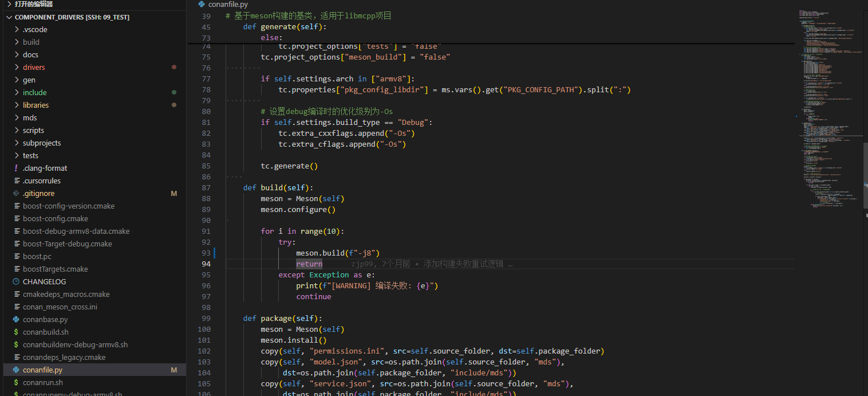This screenshot has height=396, width=868.
Task: Click the exclamation icon of .clang-format
Action: (x=16, y=168)
